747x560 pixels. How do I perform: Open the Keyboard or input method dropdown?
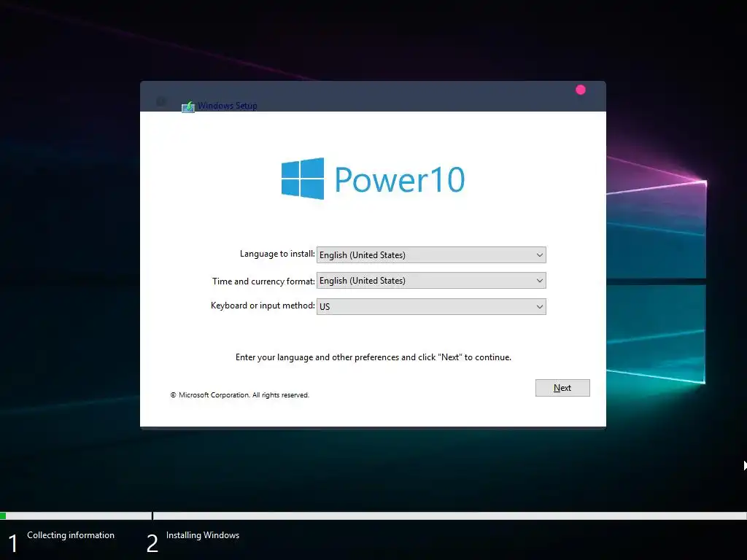point(431,307)
